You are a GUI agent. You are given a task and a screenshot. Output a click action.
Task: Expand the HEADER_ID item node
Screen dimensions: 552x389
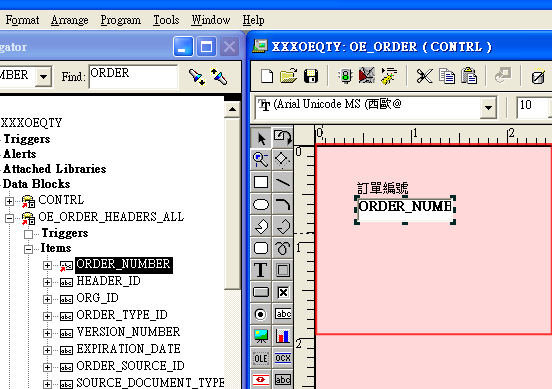coord(47,282)
